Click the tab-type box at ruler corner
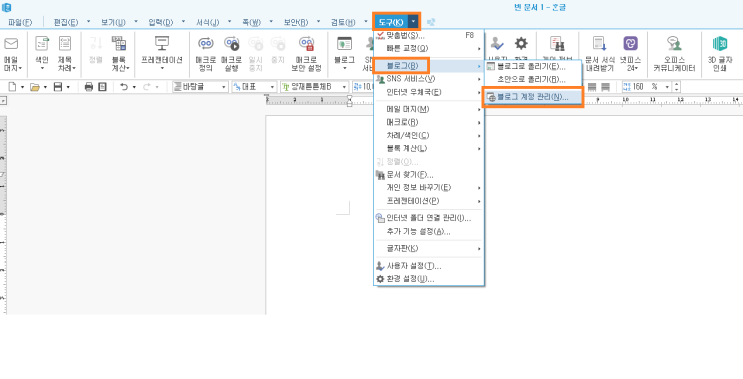This screenshot has height=379, width=743. point(3,99)
